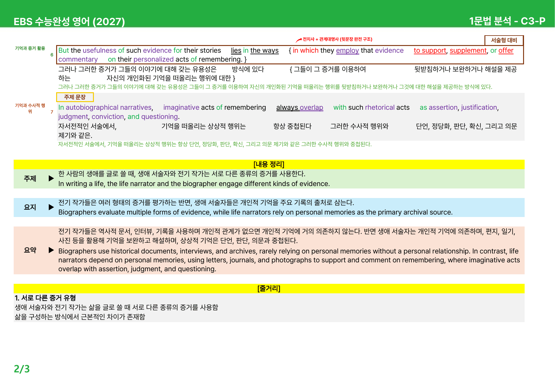The image size is (555, 392).
Task: Click the phrase 'and questioning.'
Action: (154, 117)
